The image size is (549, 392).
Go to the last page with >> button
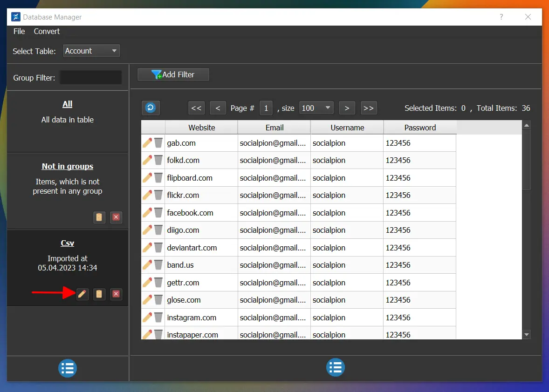coord(368,108)
